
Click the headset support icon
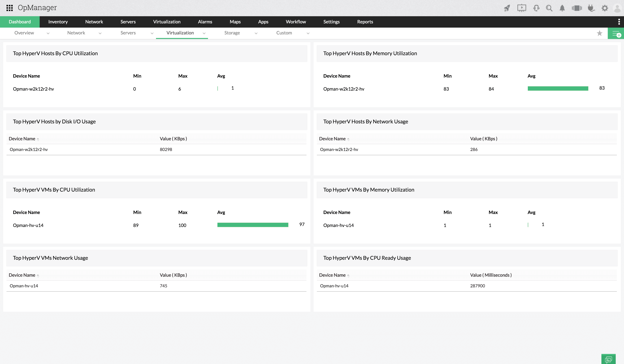[x=536, y=8]
